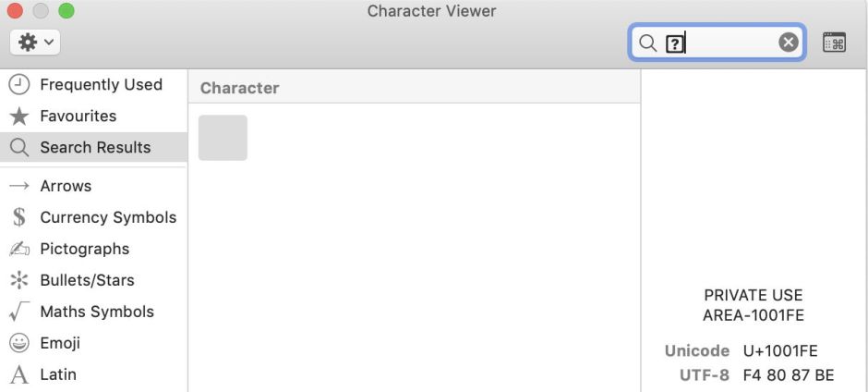Clear the search field text
Viewport: 868px width, 392px height.
pyautogui.click(x=788, y=43)
